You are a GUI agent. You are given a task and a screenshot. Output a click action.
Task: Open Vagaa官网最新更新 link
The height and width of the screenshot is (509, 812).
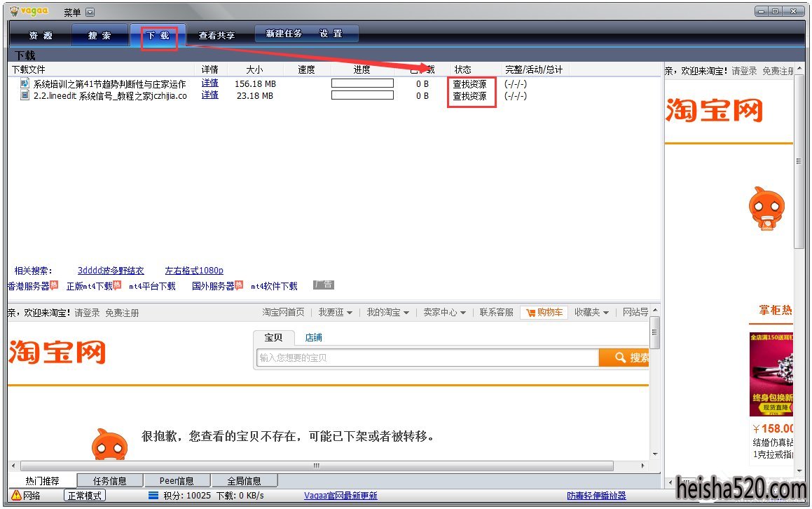tap(340, 496)
